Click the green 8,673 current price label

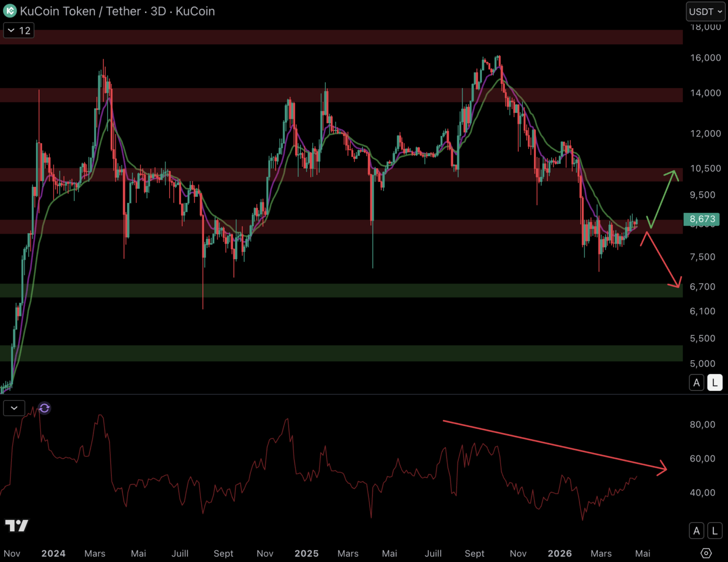point(701,219)
